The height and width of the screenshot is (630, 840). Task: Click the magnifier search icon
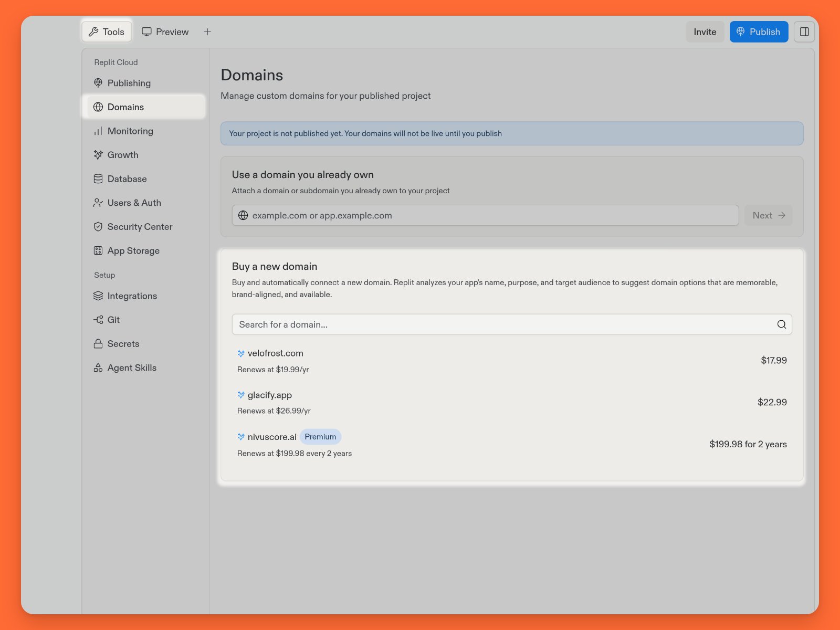[781, 324]
